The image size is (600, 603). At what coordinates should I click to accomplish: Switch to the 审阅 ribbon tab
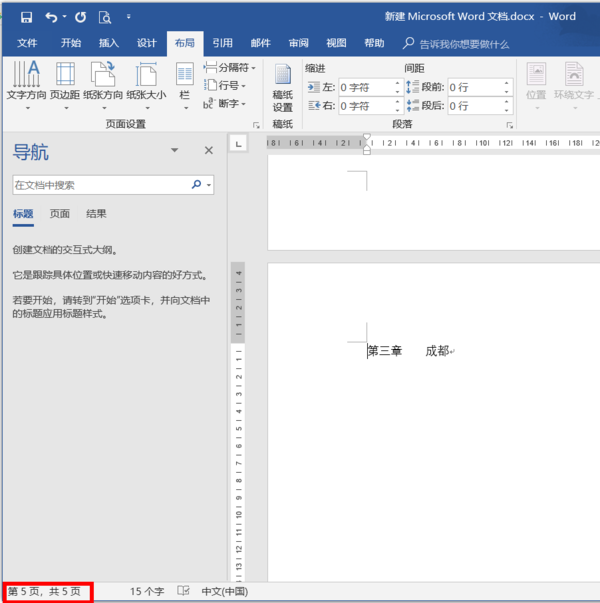tap(298, 43)
